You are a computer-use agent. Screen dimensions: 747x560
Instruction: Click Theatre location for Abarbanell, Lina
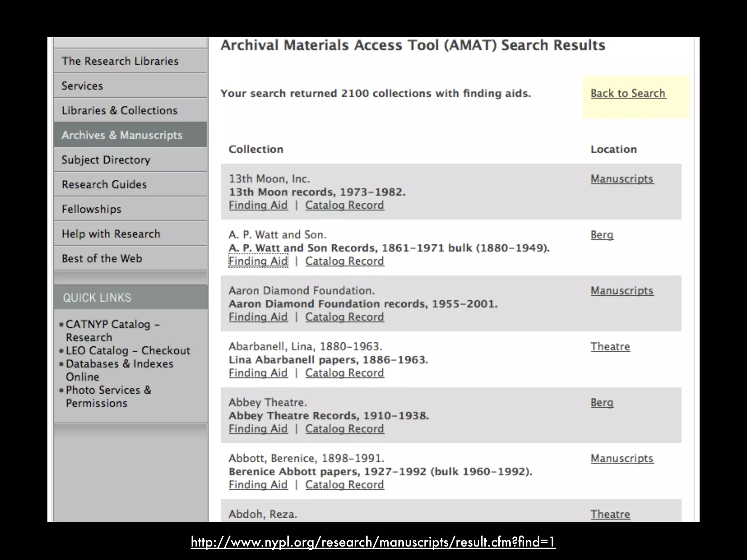[610, 346]
